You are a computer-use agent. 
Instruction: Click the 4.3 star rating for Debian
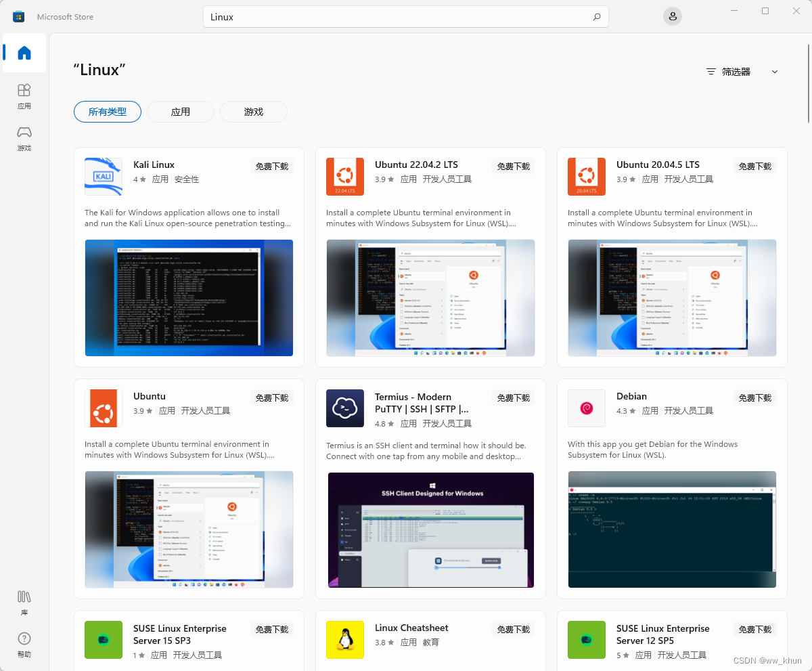[x=626, y=411]
